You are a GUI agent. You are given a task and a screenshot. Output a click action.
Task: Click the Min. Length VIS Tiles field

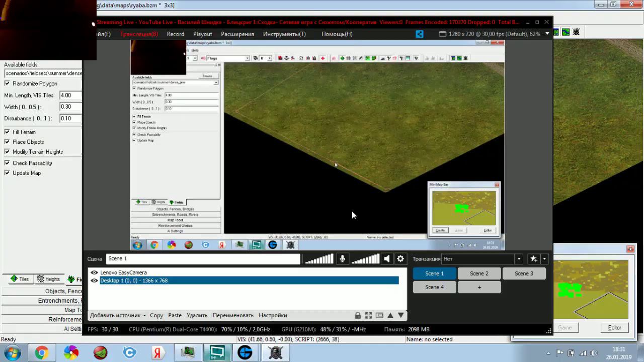click(71, 95)
